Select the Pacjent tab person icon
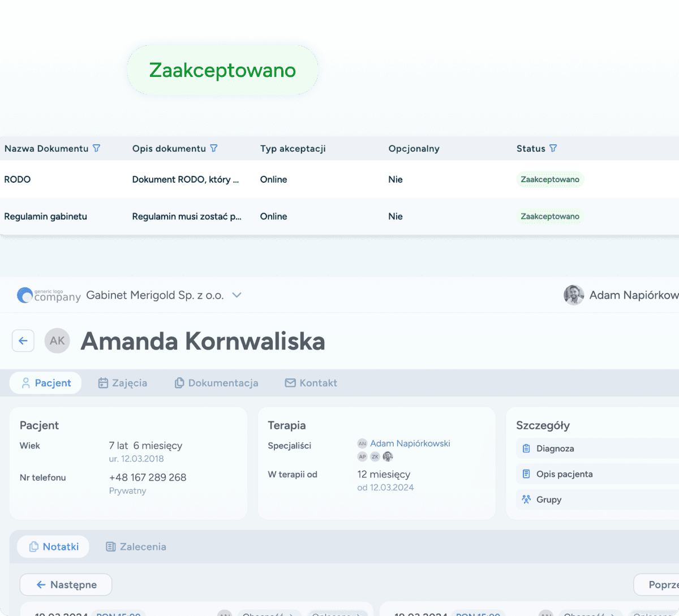Viewport: 679px width, 616px height. coord(25,382)
